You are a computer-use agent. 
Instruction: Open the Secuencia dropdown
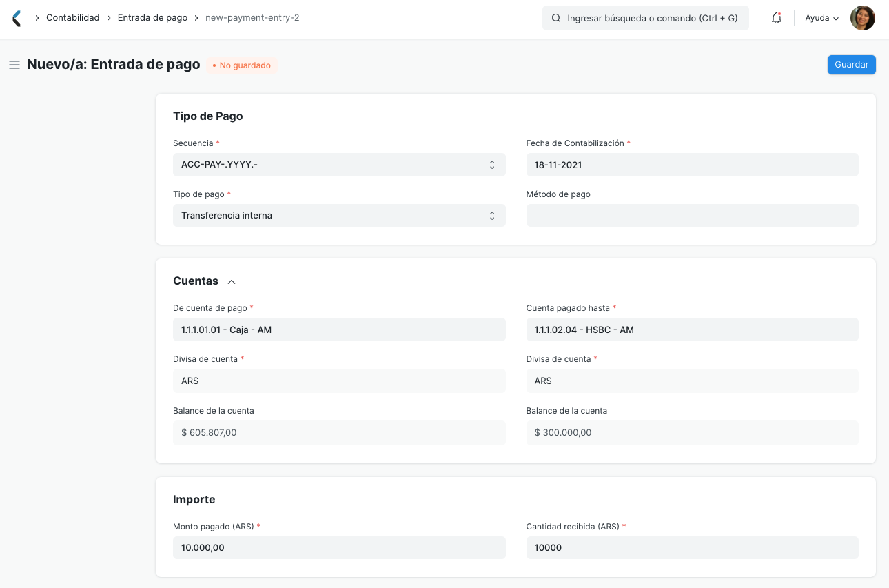pos(339,165)
